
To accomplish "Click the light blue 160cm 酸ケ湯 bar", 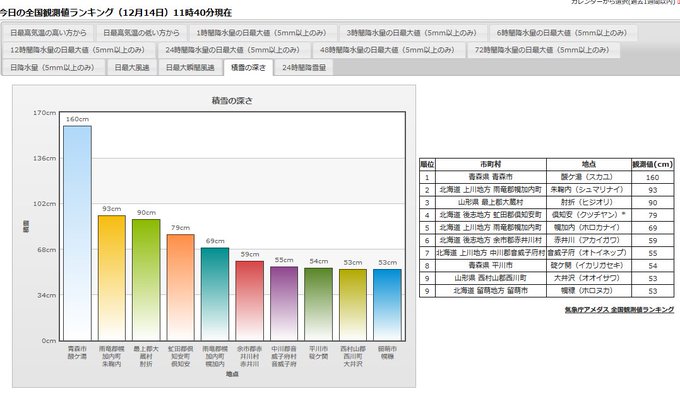I will click(78, 233).
